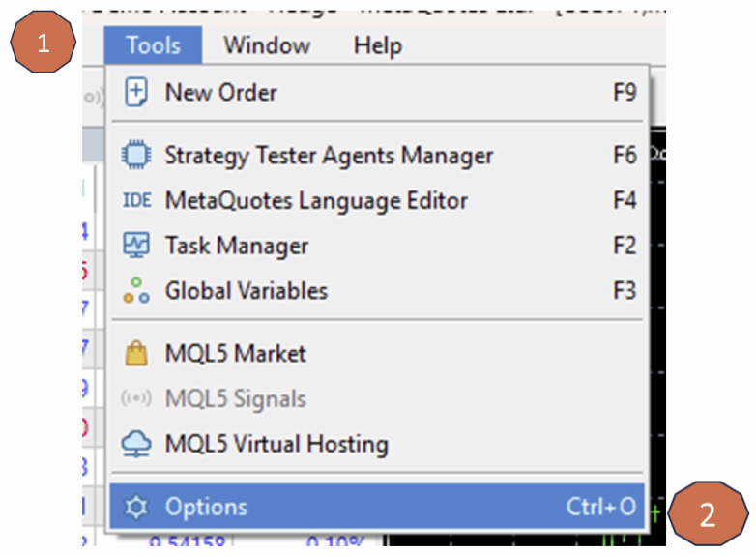Click the MQL5 Market shopping bag icon
The width and height of the screenshot is (756, 555).
click(136, 355)
